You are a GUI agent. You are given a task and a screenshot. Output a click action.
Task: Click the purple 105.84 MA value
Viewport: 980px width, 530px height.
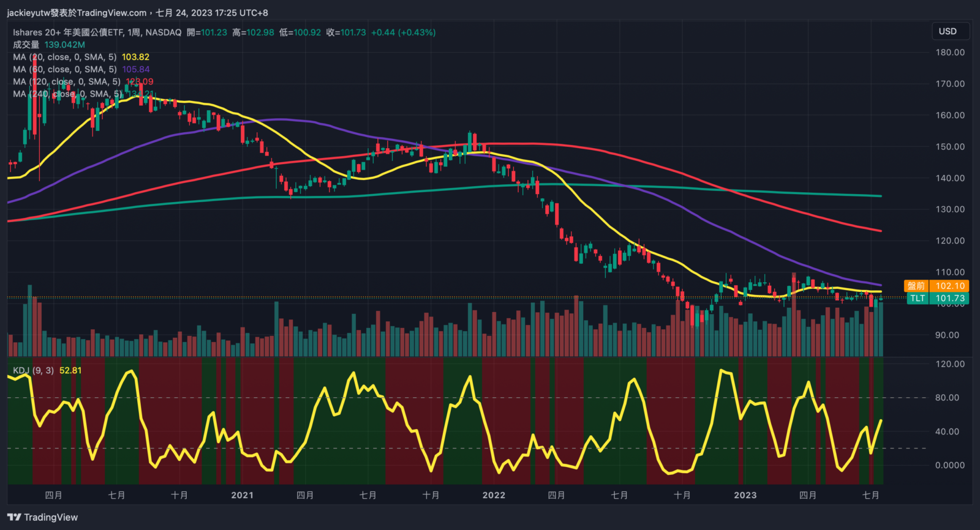(136, 69)
